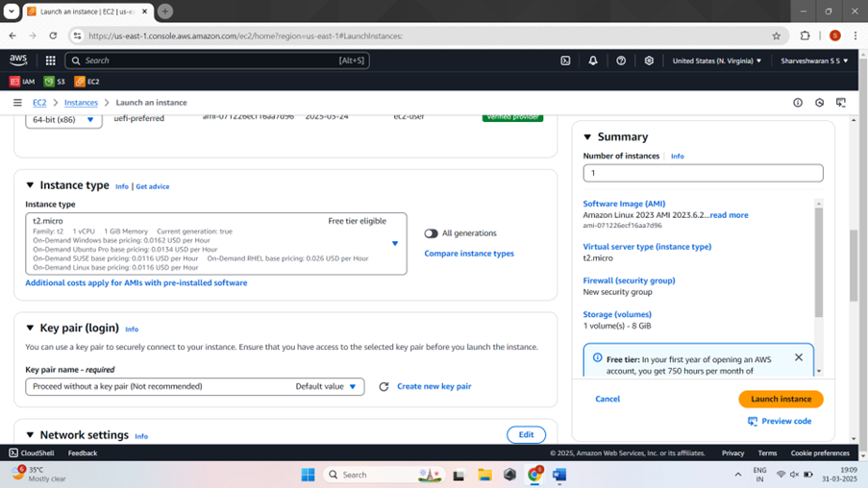The width and height of the screenshot is (868, 488).
Task: Select the Launch an instance browser tab
Action: point(88,12)
